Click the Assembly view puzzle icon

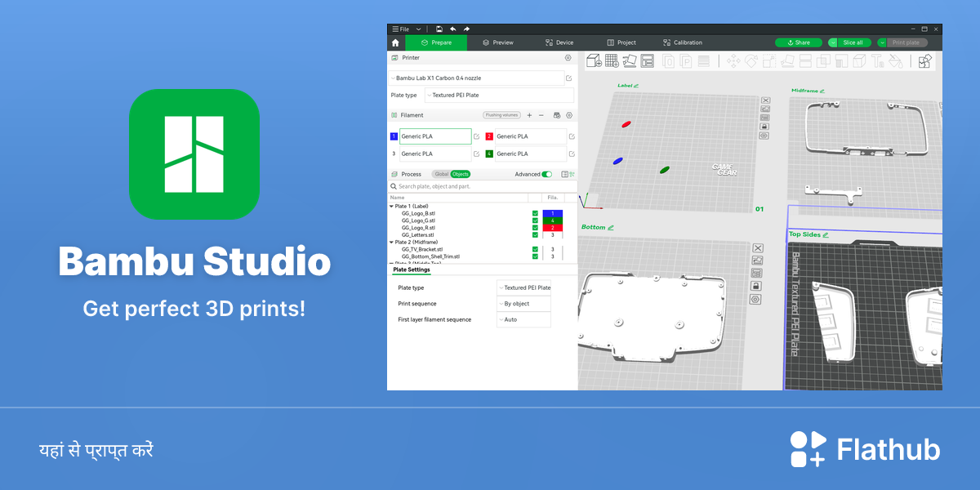coord(925,61)
